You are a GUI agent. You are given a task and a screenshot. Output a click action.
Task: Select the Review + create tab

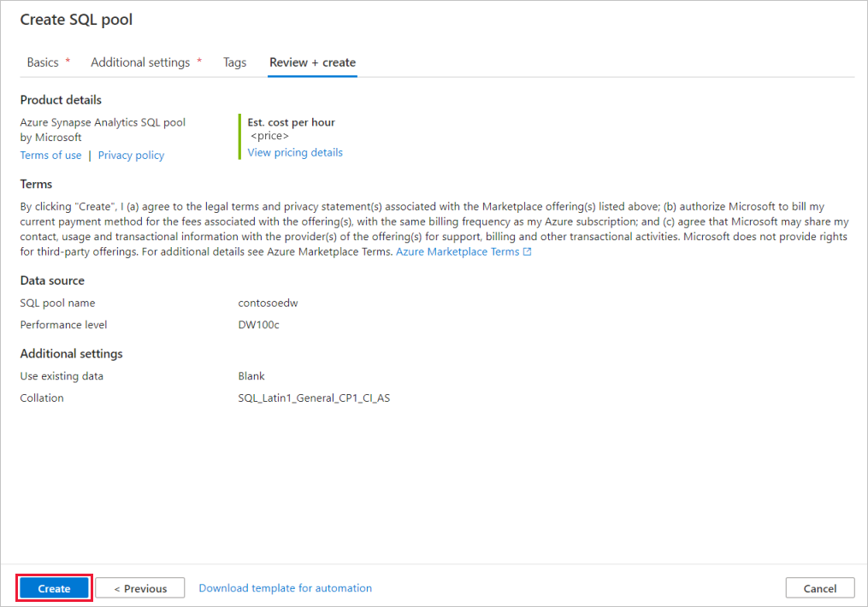pos(311,62)
